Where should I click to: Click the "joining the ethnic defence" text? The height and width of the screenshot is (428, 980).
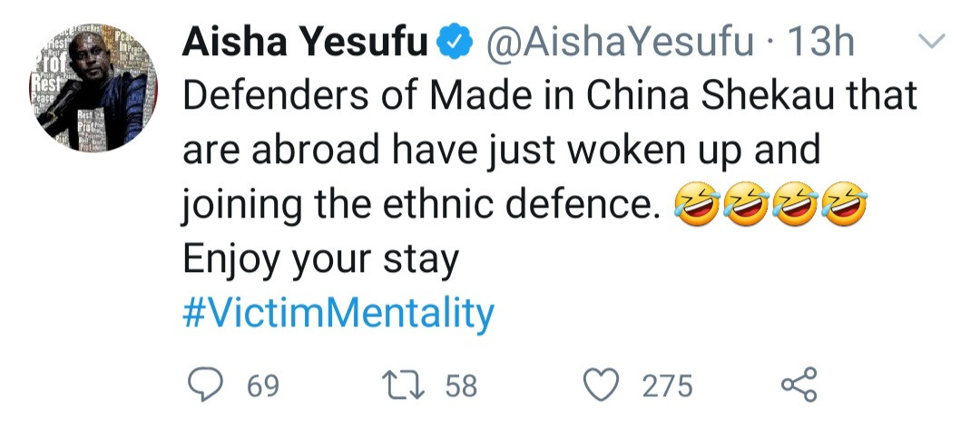point(420,207)
